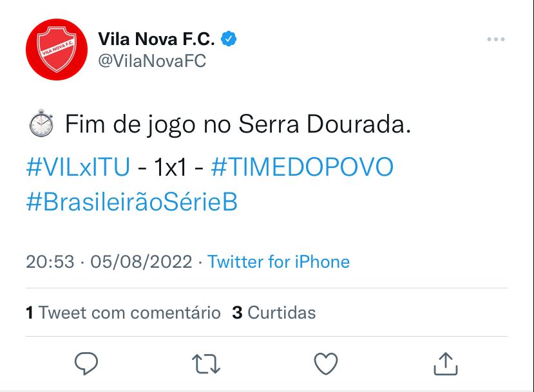The image size is (534, 392).
Task: View the 1 Tweet com comentário
Action: tap(122, 312)
